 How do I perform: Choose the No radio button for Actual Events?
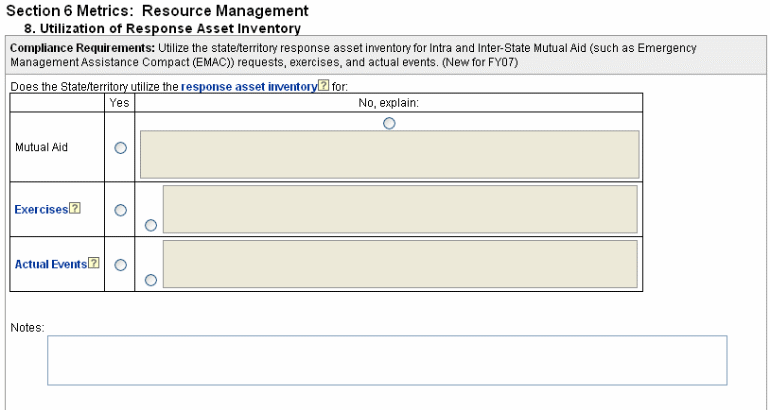point(151,280)
